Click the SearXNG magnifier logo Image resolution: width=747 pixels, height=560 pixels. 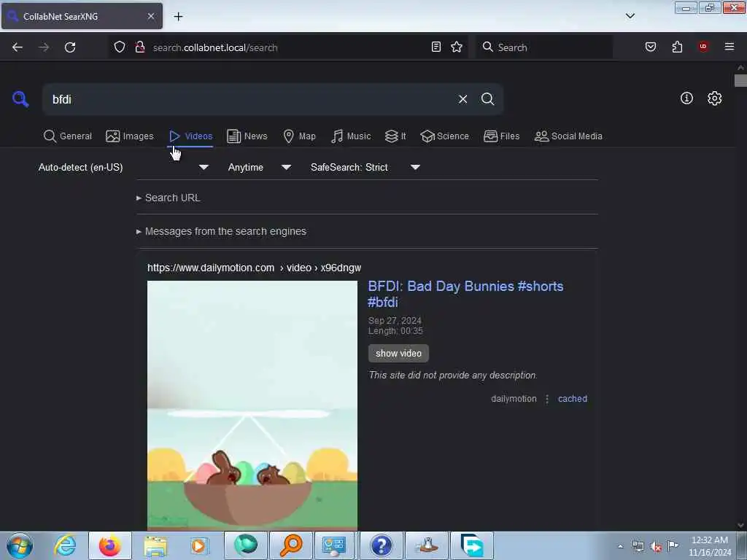[x=20, y=99]
